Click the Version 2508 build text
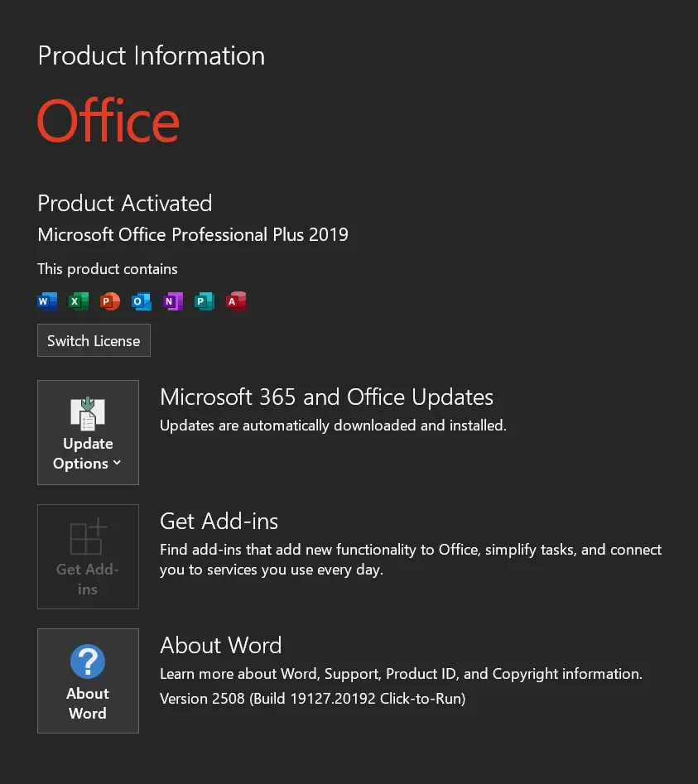The height and width of the screenshot is (784, 698). (x=312, y=699)
